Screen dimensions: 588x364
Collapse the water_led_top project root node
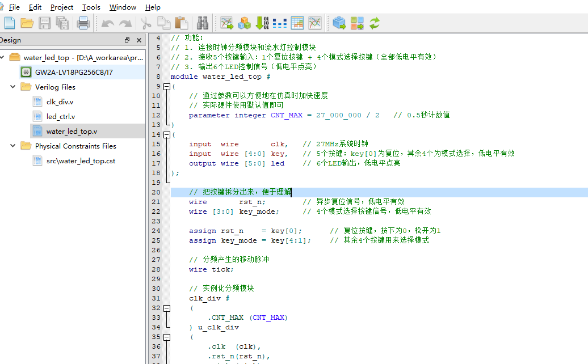coord(2,57)
